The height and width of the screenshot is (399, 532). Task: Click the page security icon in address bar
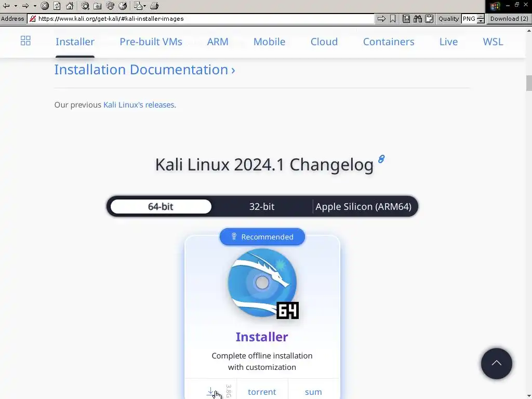tap(33, 19)
